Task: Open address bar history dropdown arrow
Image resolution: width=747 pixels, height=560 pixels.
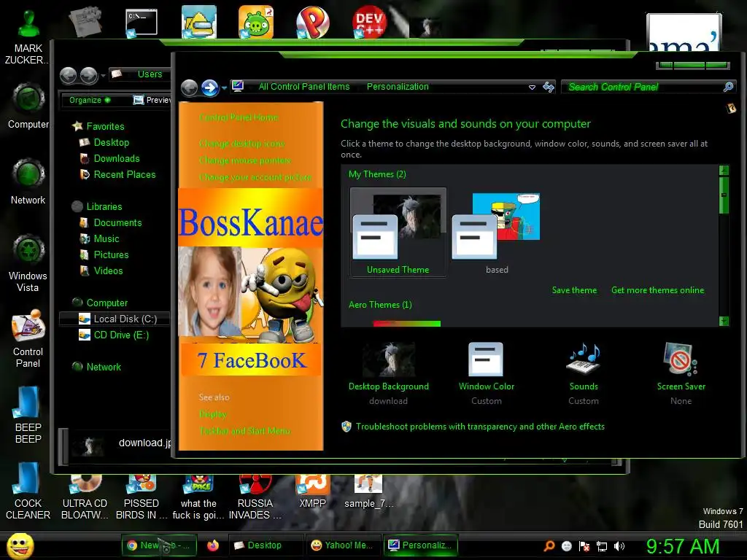Action: pyautogui.click(x=532, y=87)
